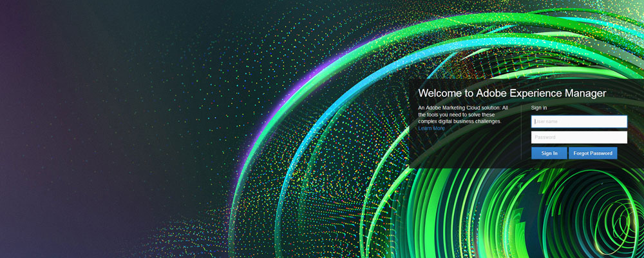Open the Forgot Password option
The width and height of the screenshot is (644, 258).
(x=592, y=153)
